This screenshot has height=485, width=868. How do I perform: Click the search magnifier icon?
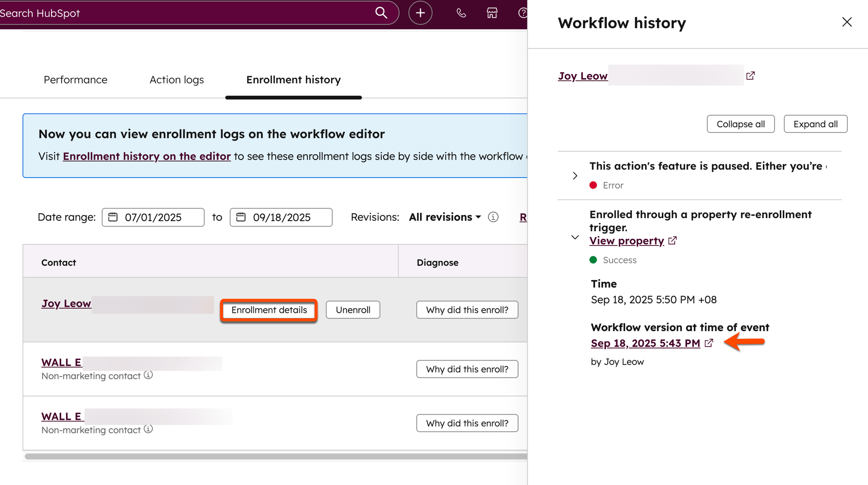pyautogui.click(x=381, y=13)
